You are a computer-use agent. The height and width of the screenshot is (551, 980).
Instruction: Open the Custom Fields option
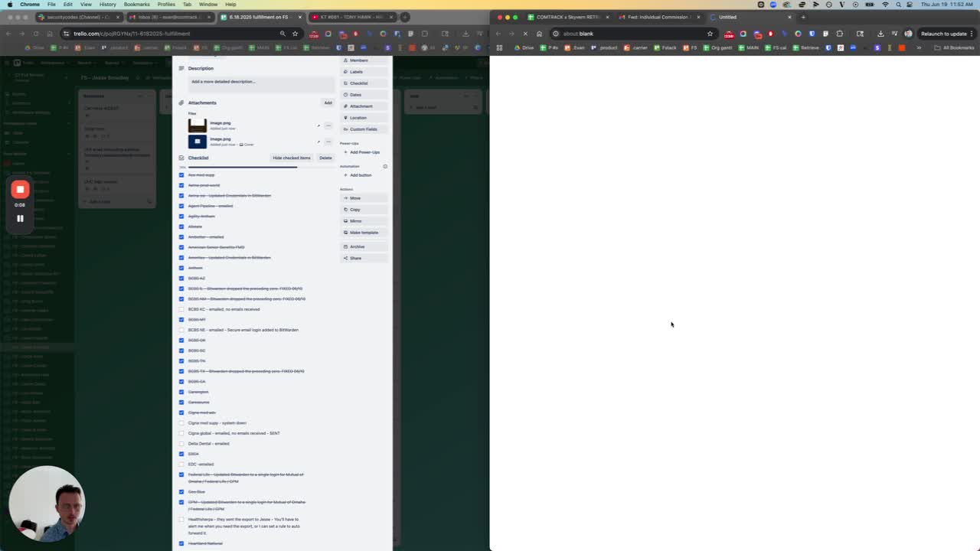(x=364, y=129)
